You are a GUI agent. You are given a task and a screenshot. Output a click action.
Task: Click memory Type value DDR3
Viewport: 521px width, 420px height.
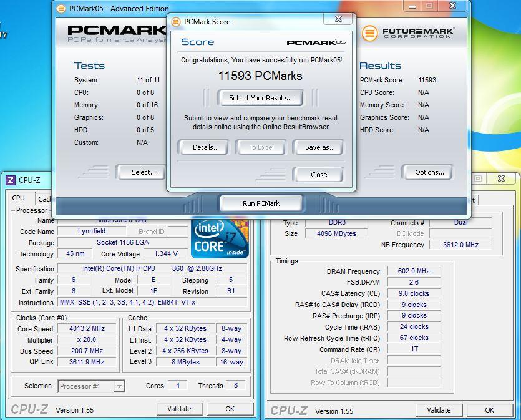336,223
